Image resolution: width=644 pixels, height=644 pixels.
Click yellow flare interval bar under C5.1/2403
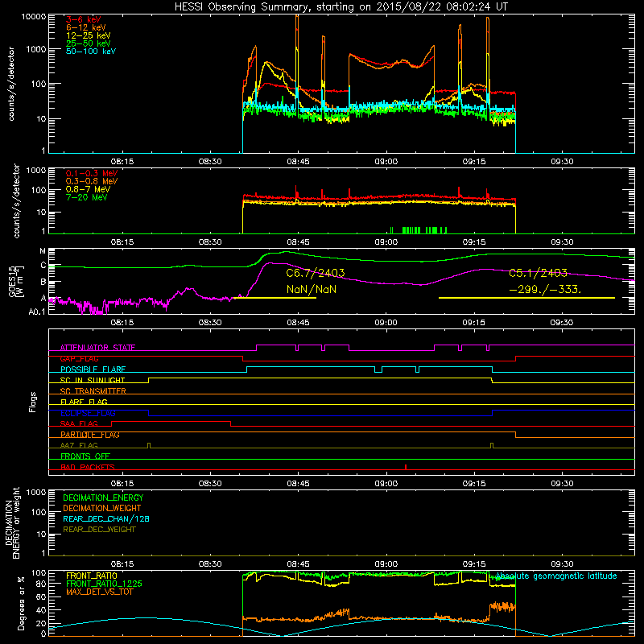point(527,298)
